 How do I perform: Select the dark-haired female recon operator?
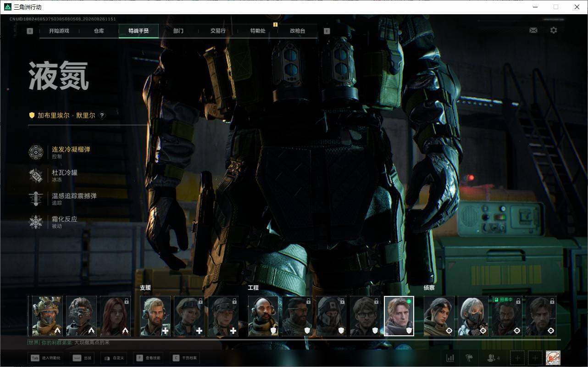click(439, 316)
